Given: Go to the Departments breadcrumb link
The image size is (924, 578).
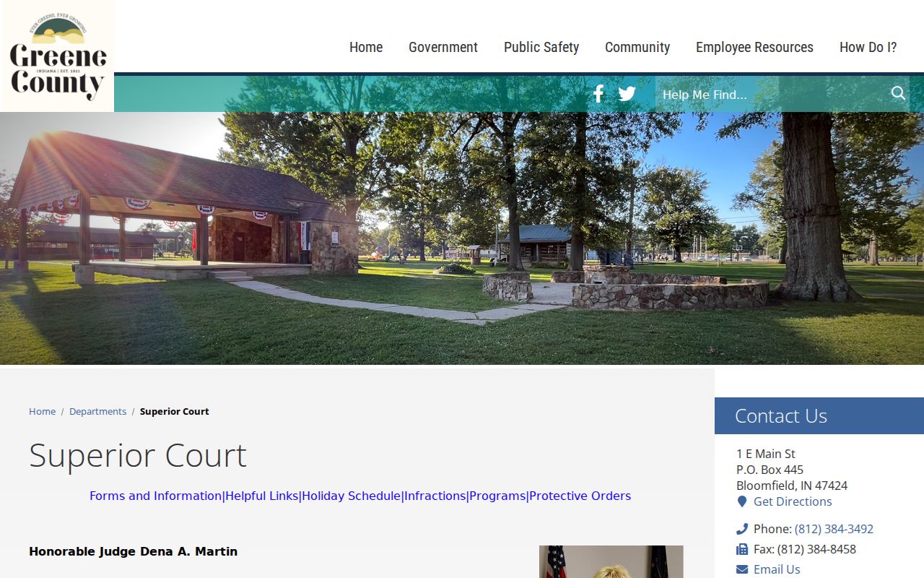Looking at the screenshot, I should (97, 411).
